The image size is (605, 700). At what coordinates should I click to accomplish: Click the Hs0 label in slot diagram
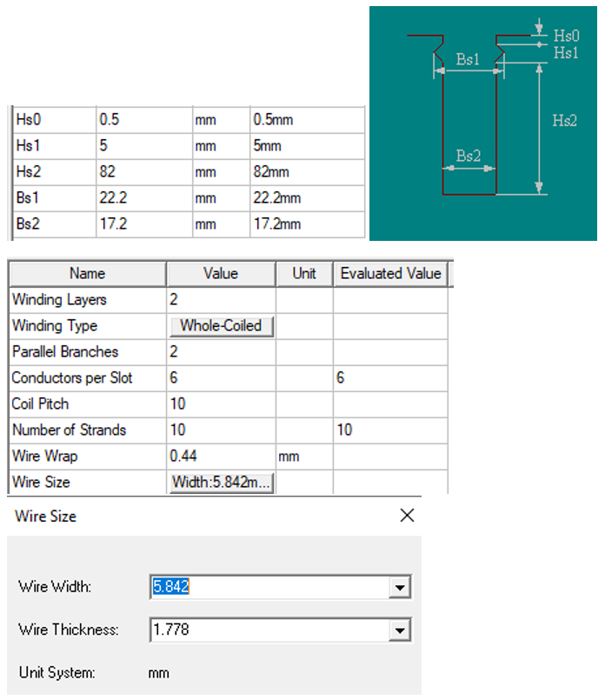pos(566,36)
